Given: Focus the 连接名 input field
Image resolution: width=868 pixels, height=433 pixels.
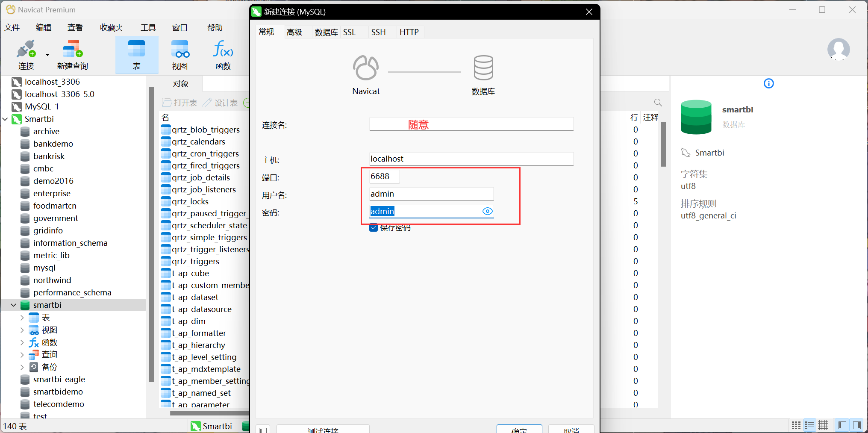Looking at the screenshot, I should (x=471, y=124).
